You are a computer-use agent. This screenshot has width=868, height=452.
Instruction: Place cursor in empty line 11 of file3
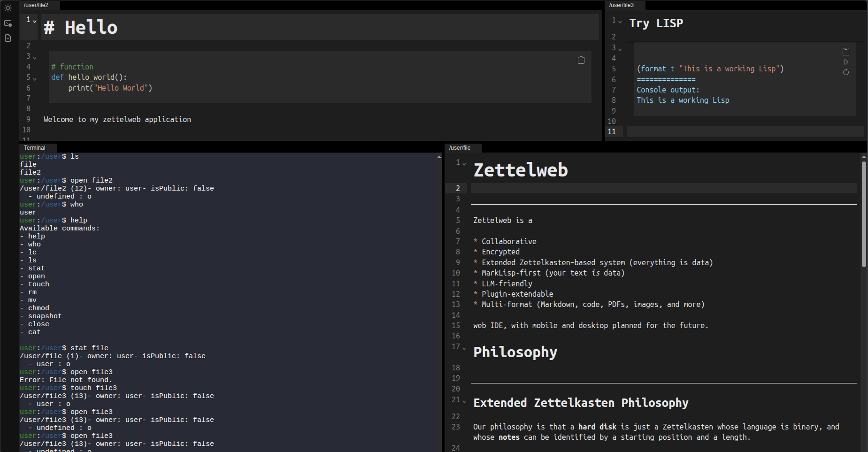pyautogui.click(x=745, y=132)
